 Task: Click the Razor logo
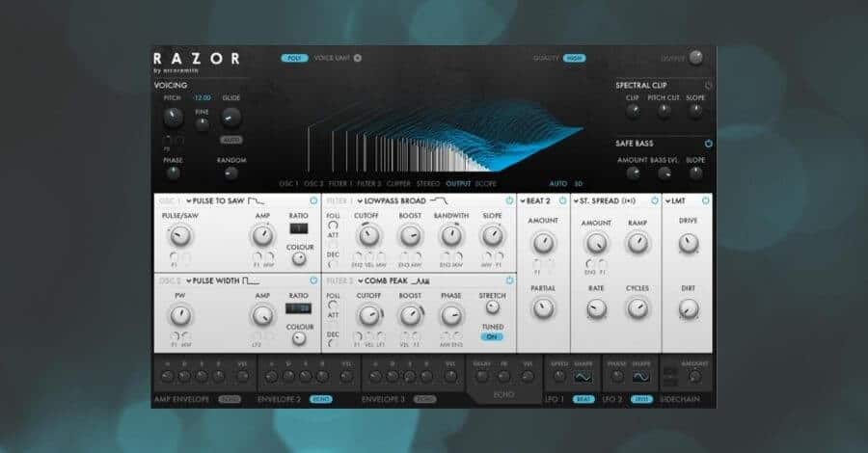[197, 59]
